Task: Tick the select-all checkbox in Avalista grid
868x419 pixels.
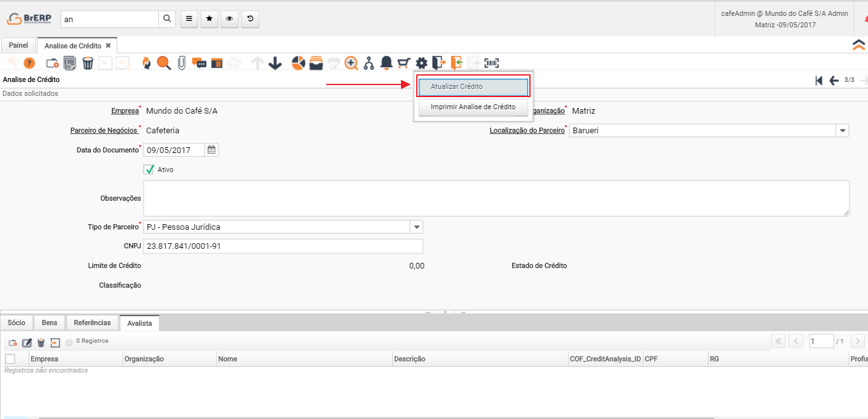Action: tap(10, 359)
